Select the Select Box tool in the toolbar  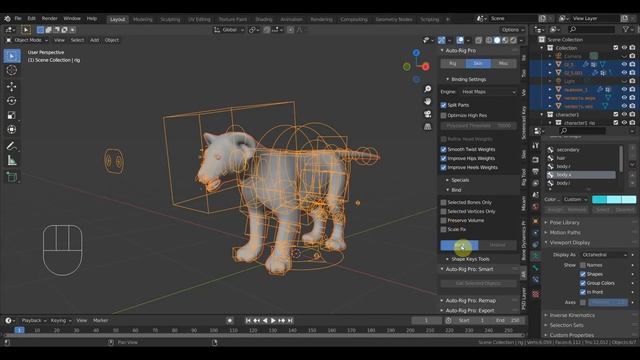coord(12,56)
